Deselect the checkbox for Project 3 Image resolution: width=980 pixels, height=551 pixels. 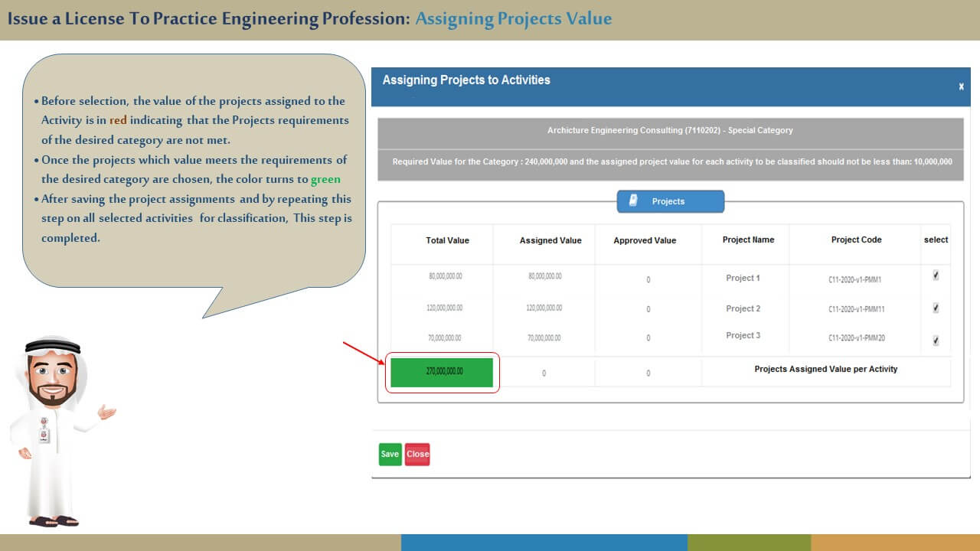tap(936, 341)
